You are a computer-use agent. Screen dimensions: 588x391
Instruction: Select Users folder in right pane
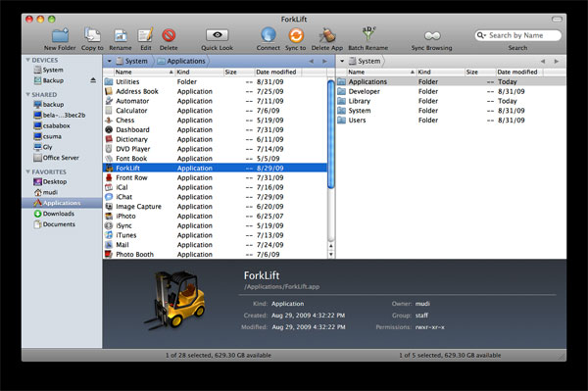click(x=451, y=121)
